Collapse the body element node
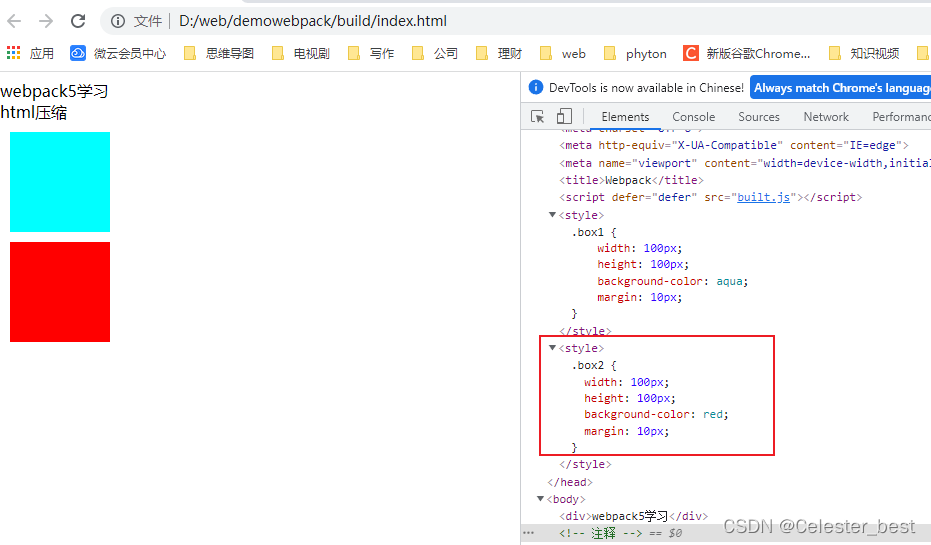Screen dimensions: 931x545 click(x=540, y=499)
